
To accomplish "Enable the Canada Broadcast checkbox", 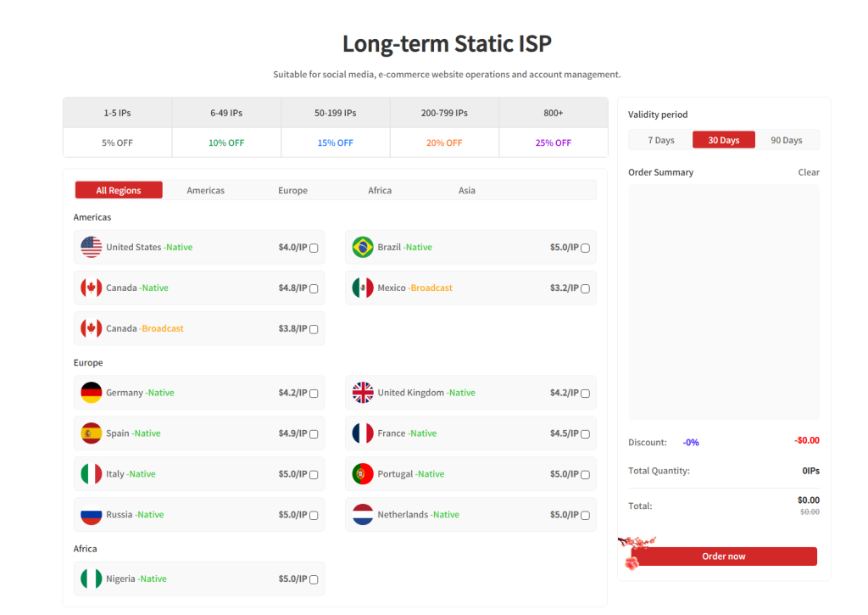I will point(314,329).
